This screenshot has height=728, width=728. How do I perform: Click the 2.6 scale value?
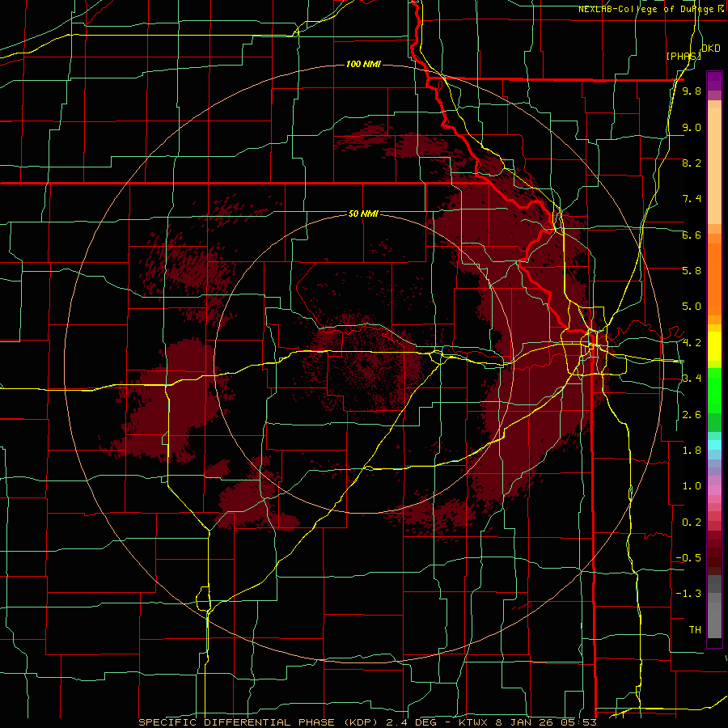pos(692,415)
